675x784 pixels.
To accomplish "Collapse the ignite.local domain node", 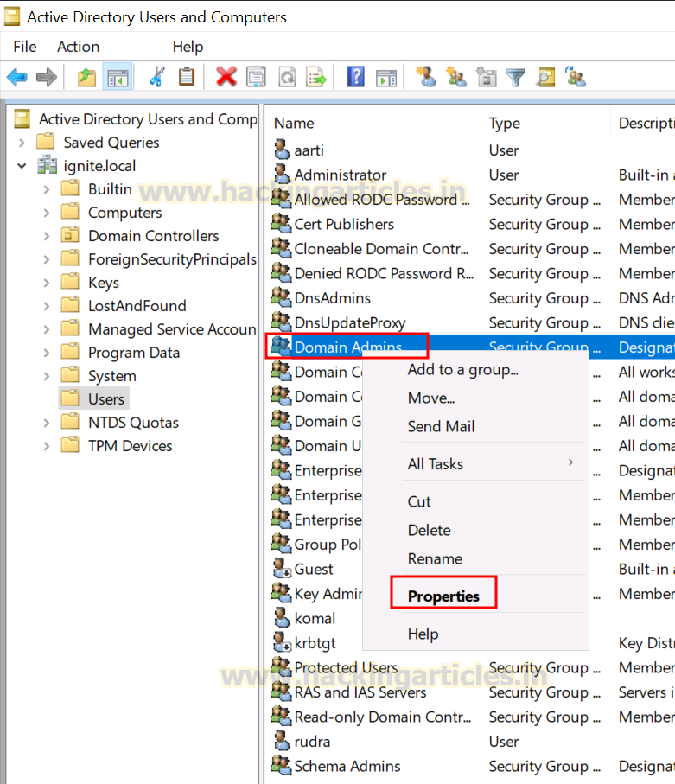I will pyautogui.click(x=22, y=165).
